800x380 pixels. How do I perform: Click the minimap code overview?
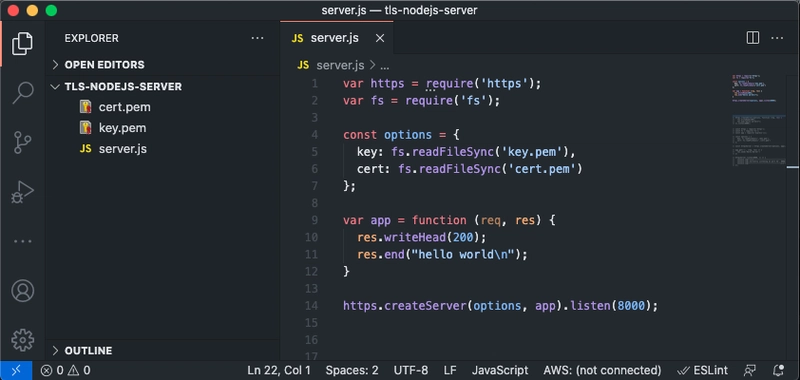pyautogui.click(x=759, y=120)
